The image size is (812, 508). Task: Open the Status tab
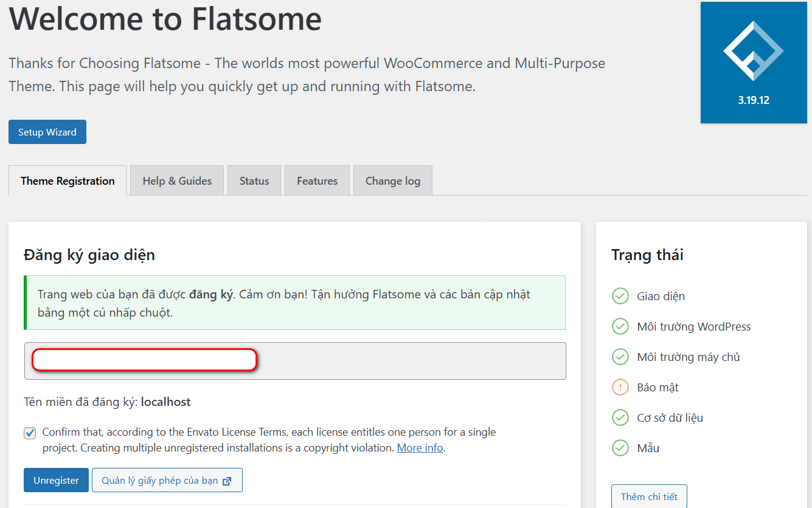[254, 180]
